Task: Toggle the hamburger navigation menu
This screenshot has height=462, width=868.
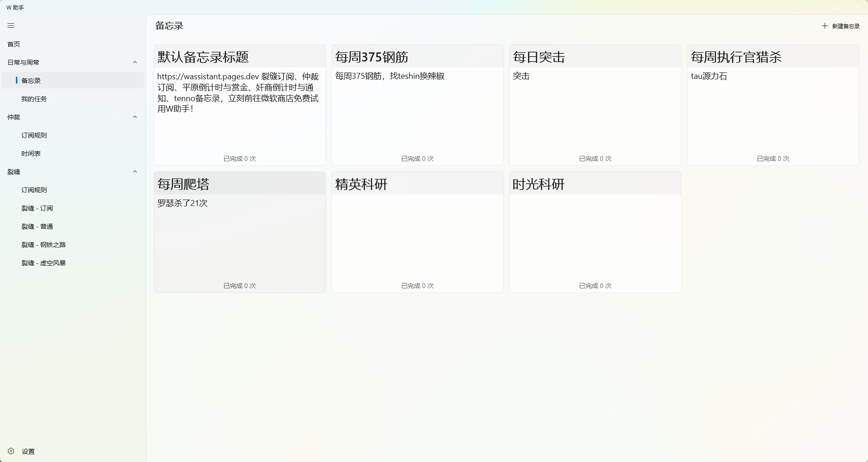Action: (x=11, y=26)
